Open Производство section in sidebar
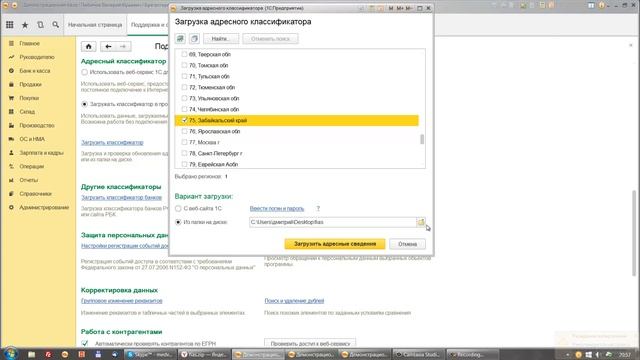Image resolution: width=640 pixels, height=360 pixels. 37,125
